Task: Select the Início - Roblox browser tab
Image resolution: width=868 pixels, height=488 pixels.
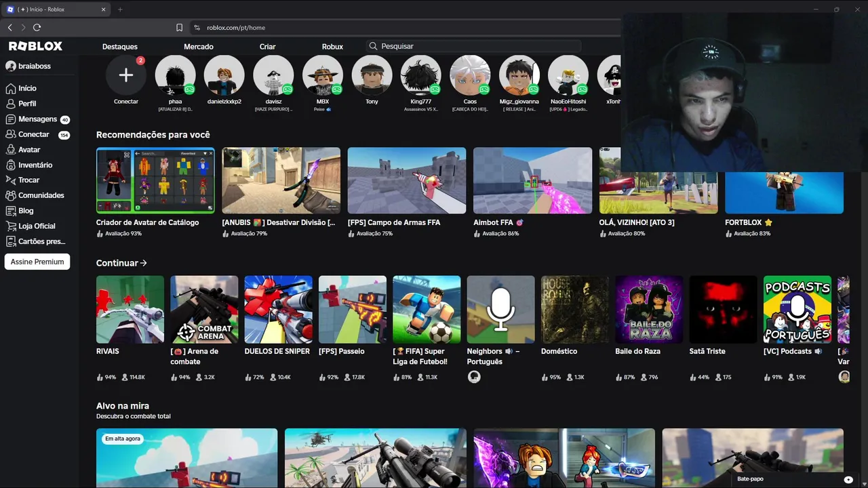Action: click(x=56, y=9)
